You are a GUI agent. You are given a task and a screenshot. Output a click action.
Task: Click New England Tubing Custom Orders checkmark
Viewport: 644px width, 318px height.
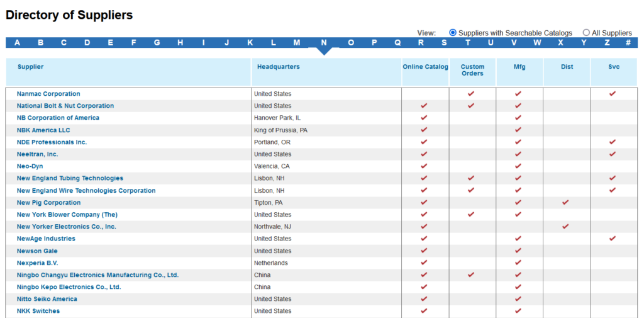point(471,178)
